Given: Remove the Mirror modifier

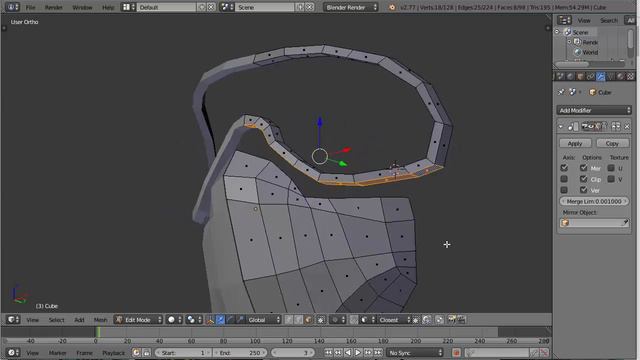Looking at the screenshot, I should tap(627, 127).
